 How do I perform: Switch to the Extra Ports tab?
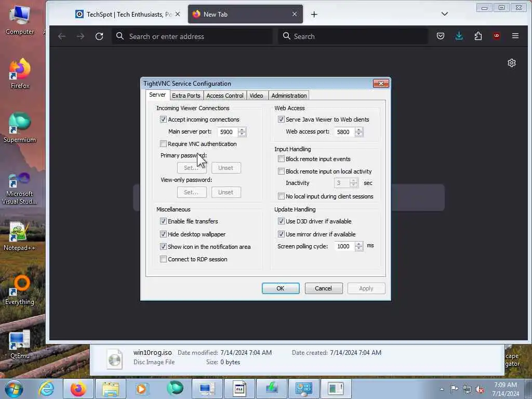(x=186, y=96)
